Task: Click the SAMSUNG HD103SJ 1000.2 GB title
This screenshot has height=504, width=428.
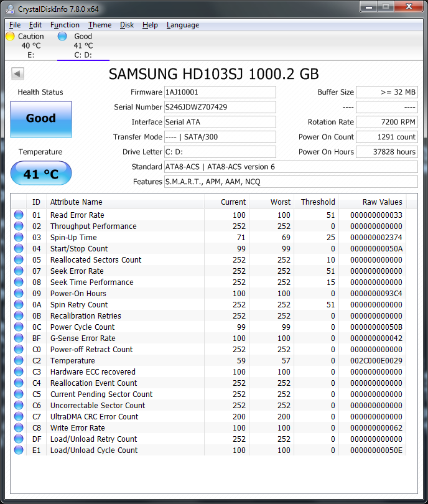Action: (213, 74)
